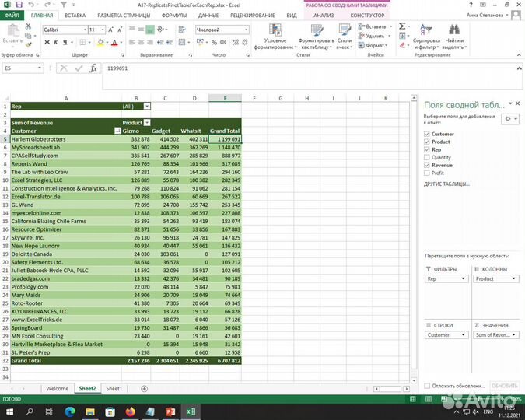Check the Profit field checkbox
The width and height of the screenshot is (525, 420).
click(x=426, y=173)
